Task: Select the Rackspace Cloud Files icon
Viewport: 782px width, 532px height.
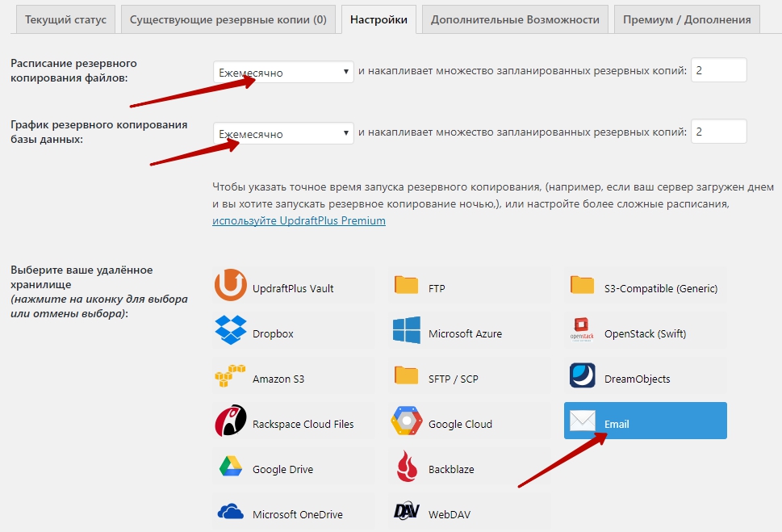Action: pyautogui.click(x=231, y=421)
